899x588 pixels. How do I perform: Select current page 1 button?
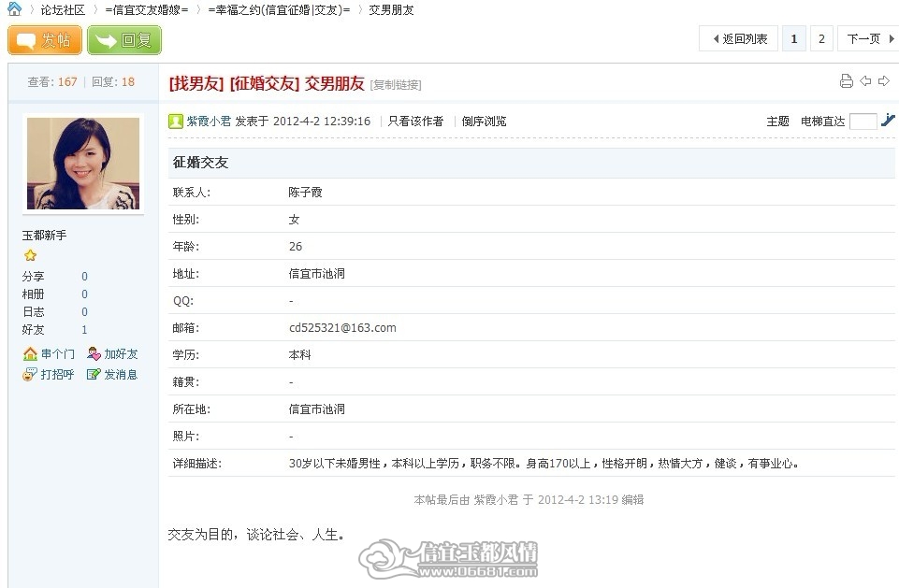794,39
